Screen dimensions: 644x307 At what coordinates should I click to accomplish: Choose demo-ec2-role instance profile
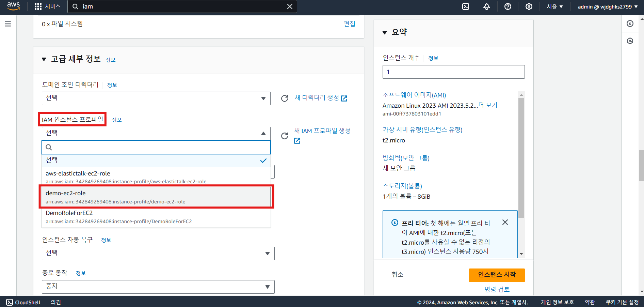coord(156,197)
